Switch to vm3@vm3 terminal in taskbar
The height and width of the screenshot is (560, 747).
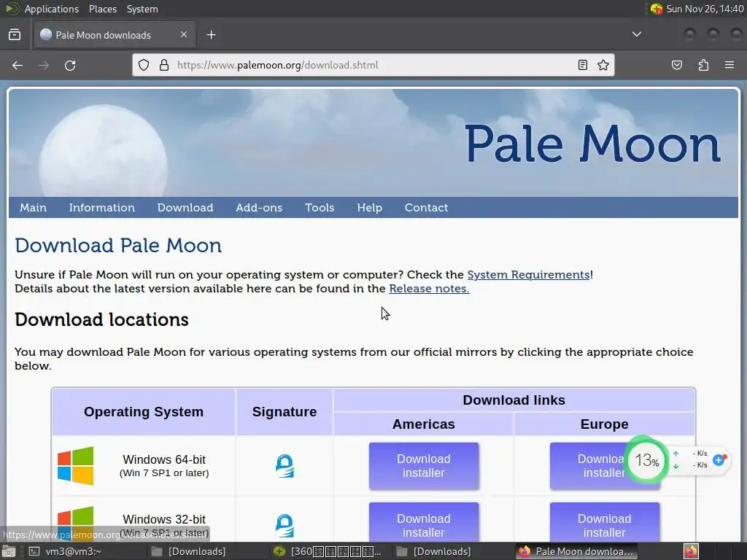66,551
